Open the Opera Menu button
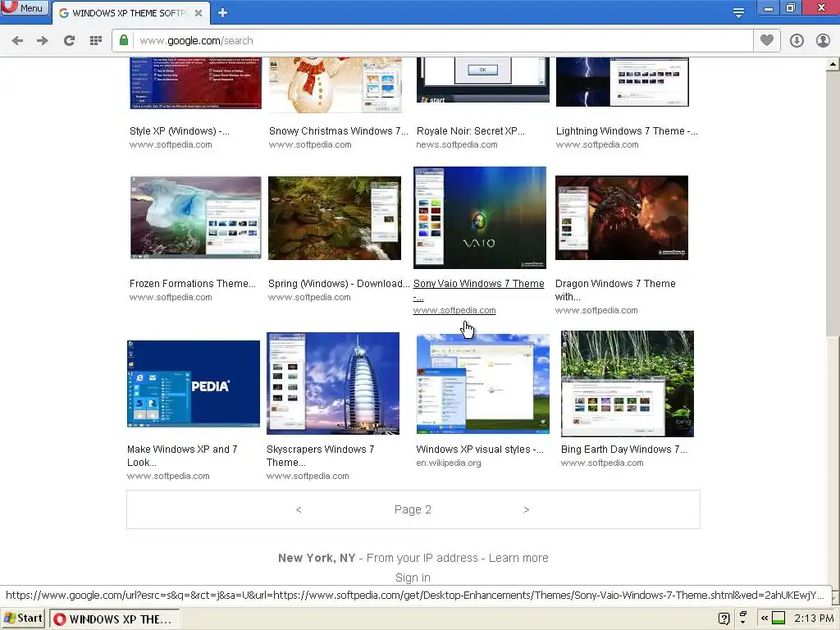The image size is (840, 630). [25, 8]
